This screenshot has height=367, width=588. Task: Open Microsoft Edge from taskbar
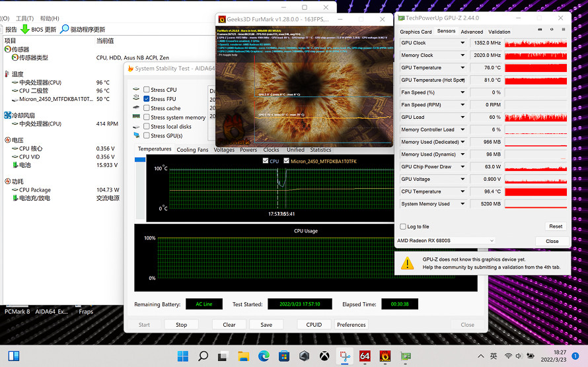(264, 356)
